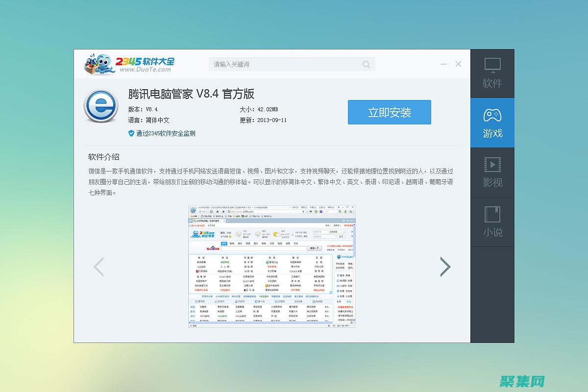This screenshot has width=588, height=392.
Task: Show the previous screenshot with left arrow
Action: click(98, 267)
